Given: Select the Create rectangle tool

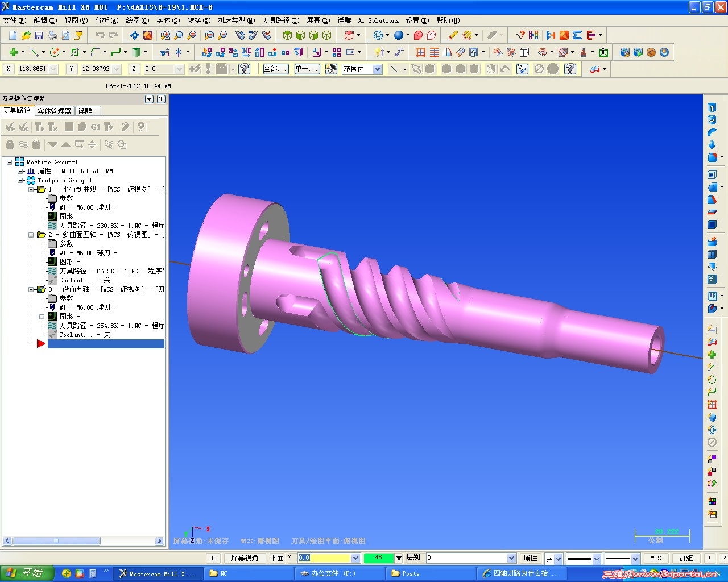Looking at the screenshot, I should (76, 52).
